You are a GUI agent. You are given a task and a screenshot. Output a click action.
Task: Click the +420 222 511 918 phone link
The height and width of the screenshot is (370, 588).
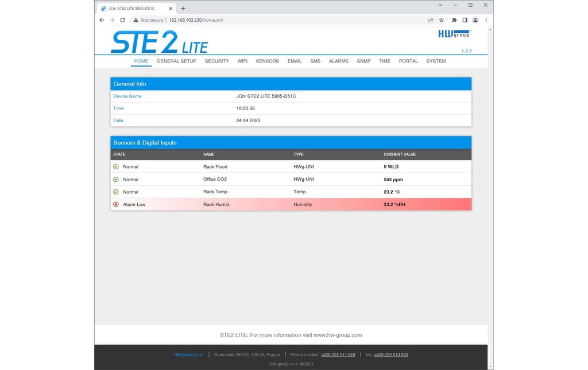tap(338, 355)
